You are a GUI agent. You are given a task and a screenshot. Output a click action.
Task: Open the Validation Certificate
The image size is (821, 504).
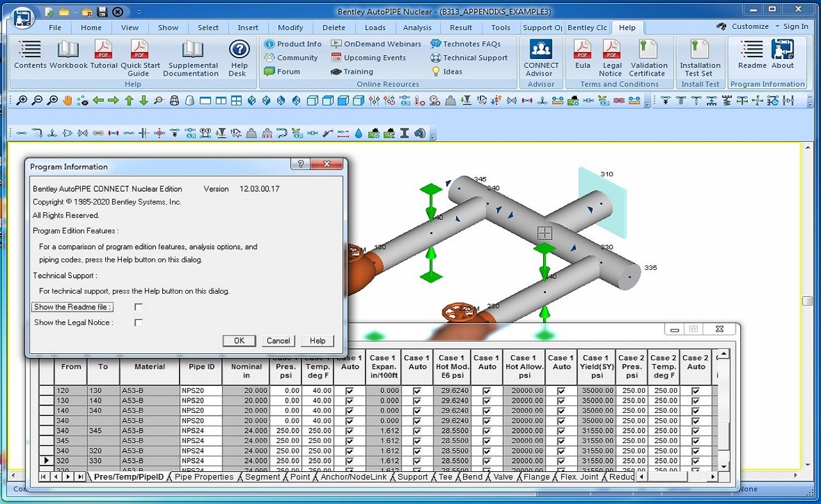648,58
